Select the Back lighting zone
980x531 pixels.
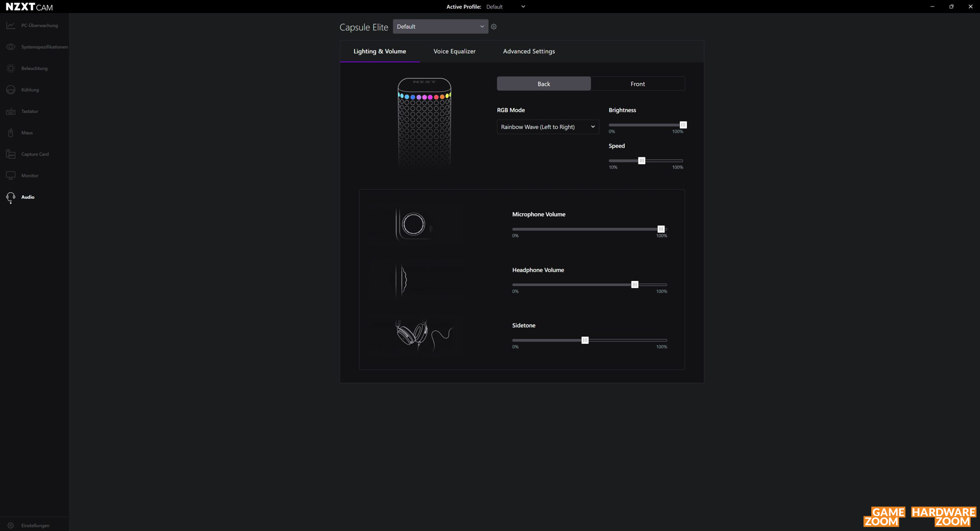pos(544,84)
